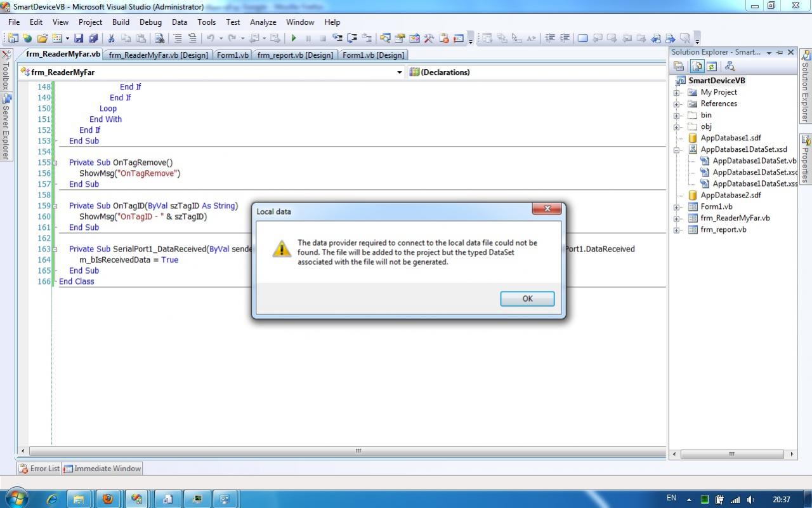Switch to frm_ReaderMyFar.vb [Design] tab
This screenshot has height=508, width=812.
[x=158, y=55]
